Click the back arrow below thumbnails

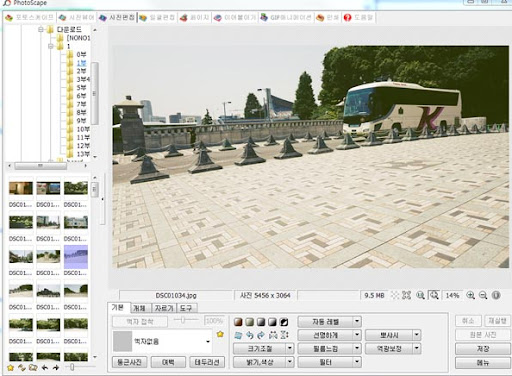tap(45, 368)
